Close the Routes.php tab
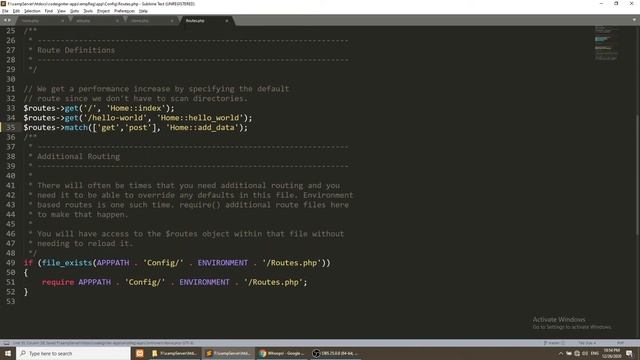 [x=227, y=20]
